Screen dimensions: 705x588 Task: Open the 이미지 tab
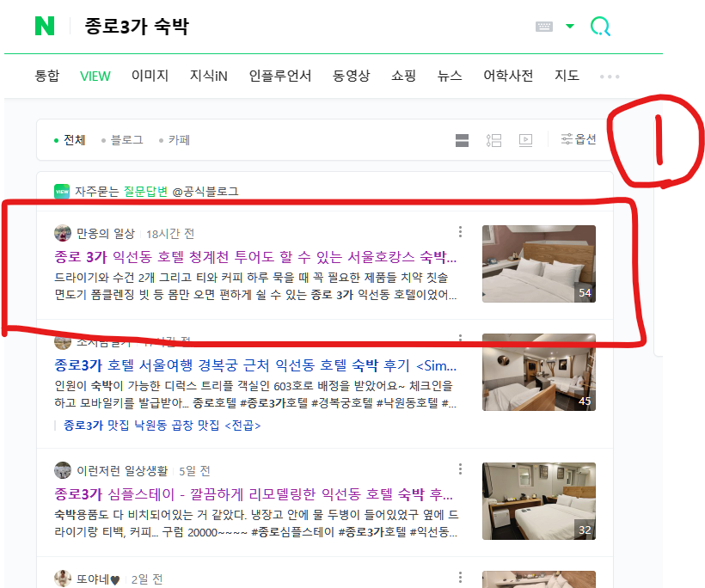(150, 76)
